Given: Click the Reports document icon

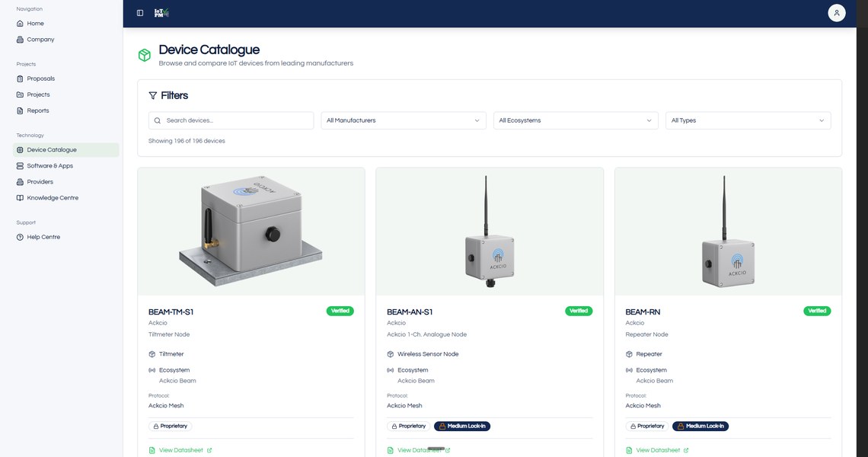Looking at the screenshot, I should point(20,110).
